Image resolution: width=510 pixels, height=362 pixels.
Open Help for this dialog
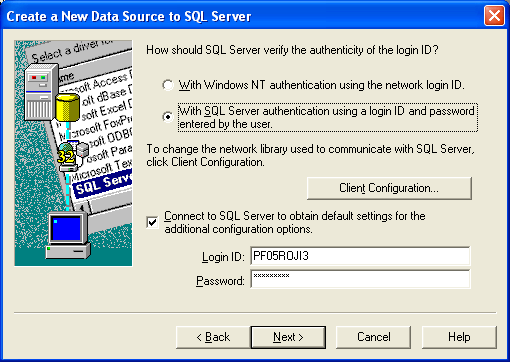[x=459, y=337]
